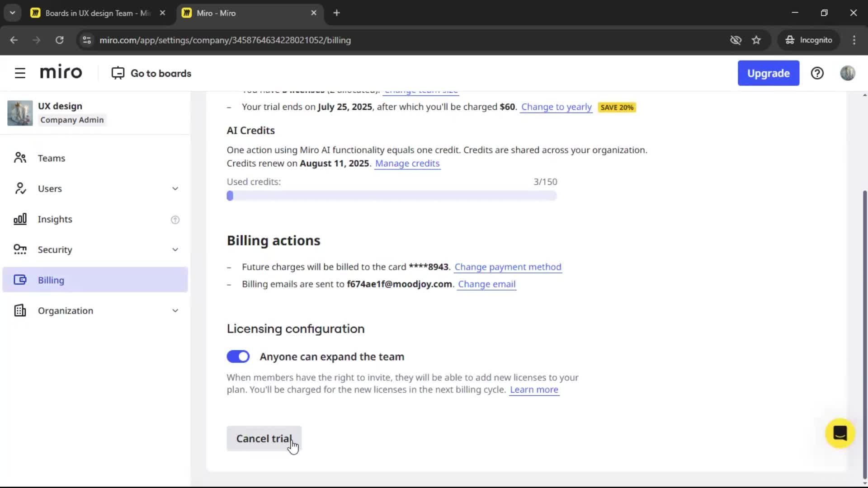Click the tracking protection eye icon
The width and height of the screenshot is (868, 488).
pos(736,40)
